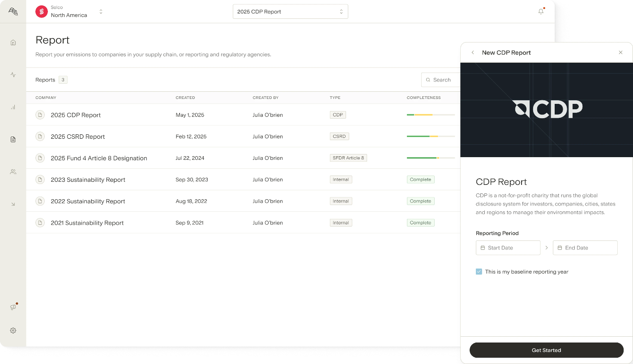Click the CDP type tag
The image size is (633, 364).
click(x=338, y=115)
